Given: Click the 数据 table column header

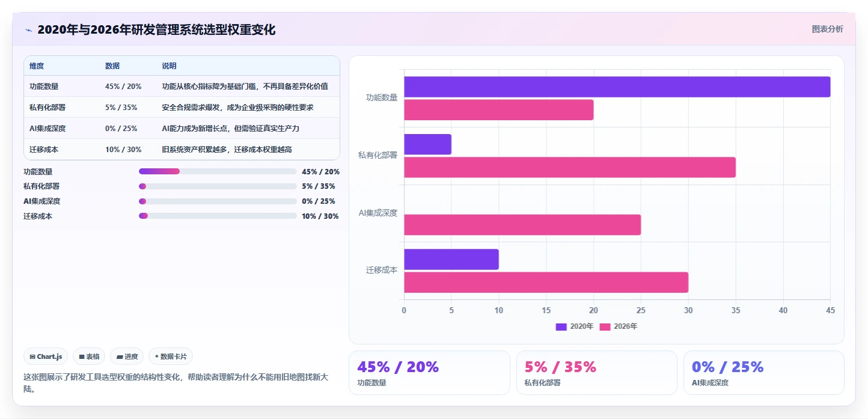Looking at the screenshot, I should (112, 66).
